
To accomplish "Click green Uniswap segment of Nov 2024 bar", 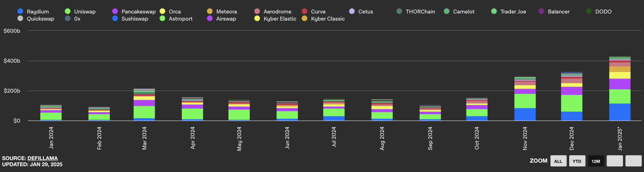I will click(525, 101).
